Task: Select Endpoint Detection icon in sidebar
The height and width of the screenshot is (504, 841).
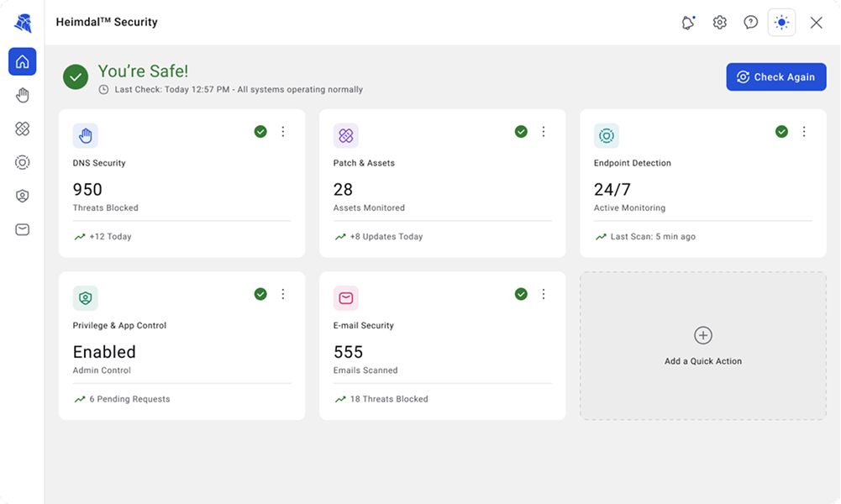Action: pos(23,162)
